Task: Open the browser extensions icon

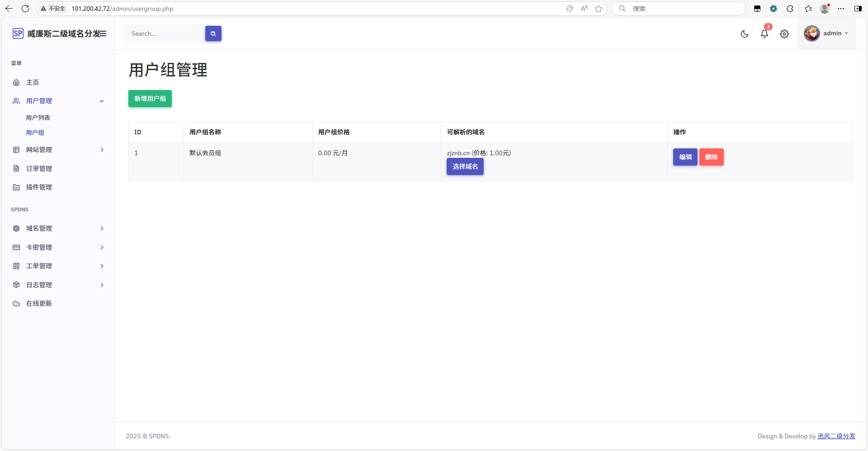Action: (790, 9)
